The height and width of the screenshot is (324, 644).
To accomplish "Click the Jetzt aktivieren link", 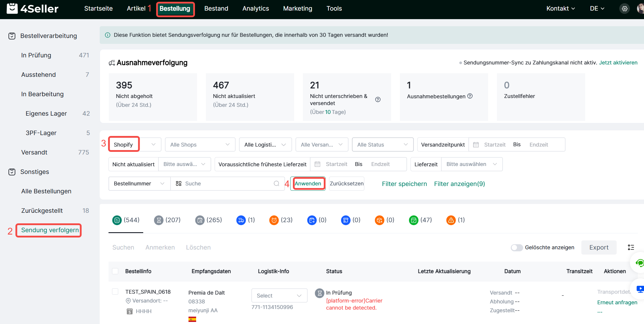I will (618, 63).
